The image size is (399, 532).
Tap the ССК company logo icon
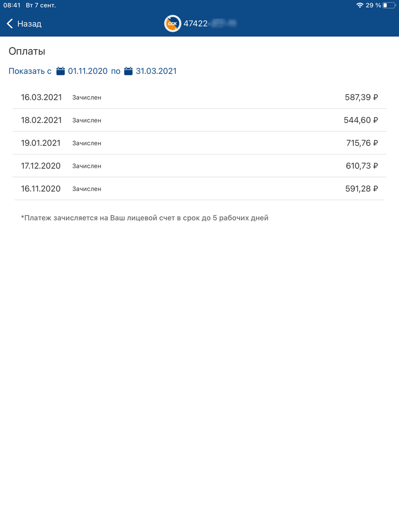(x=172, y=24)
